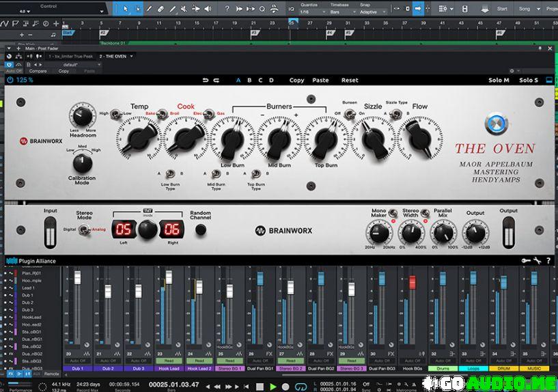Click Reset in The Oven top bar

click(x=350, y=81)
